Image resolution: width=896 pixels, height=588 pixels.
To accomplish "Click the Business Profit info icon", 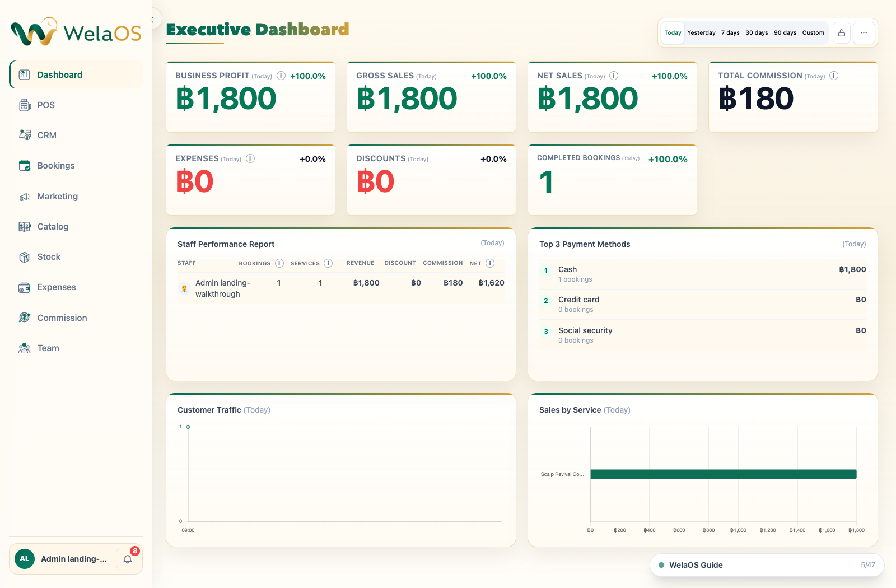I will pyautogui.click(x=281, y=76).
